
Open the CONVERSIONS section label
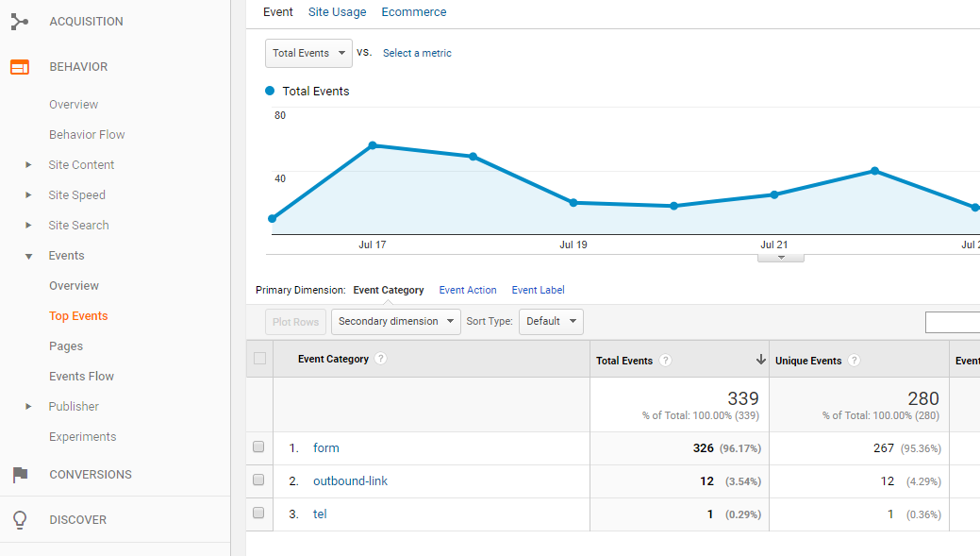pyautogui.click(x=91, y=475)
